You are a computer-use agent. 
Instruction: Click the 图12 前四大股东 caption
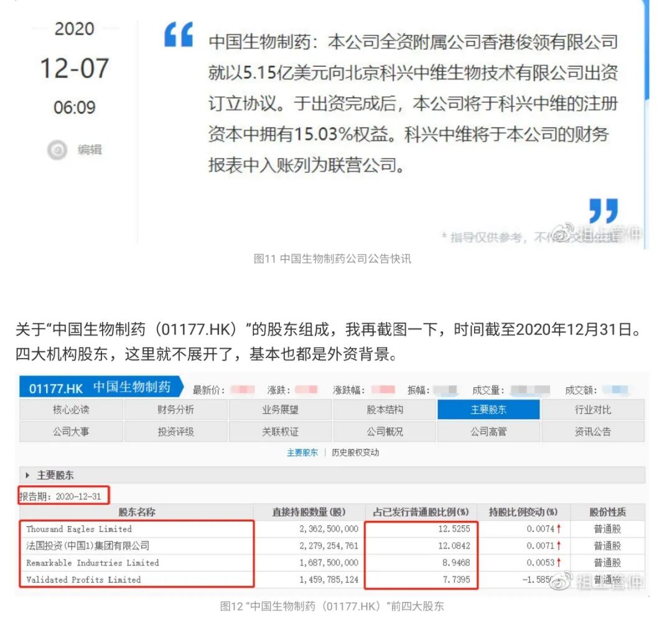332,606
